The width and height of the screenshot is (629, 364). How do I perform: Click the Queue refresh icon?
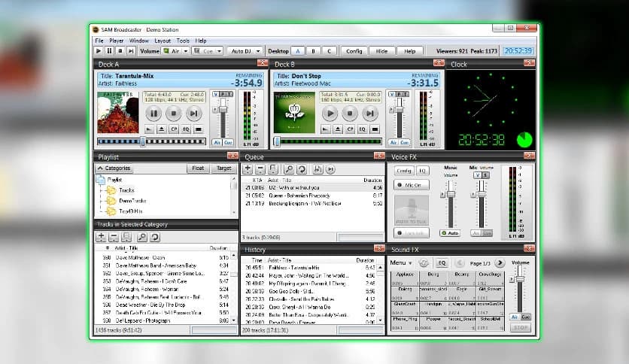302,169
